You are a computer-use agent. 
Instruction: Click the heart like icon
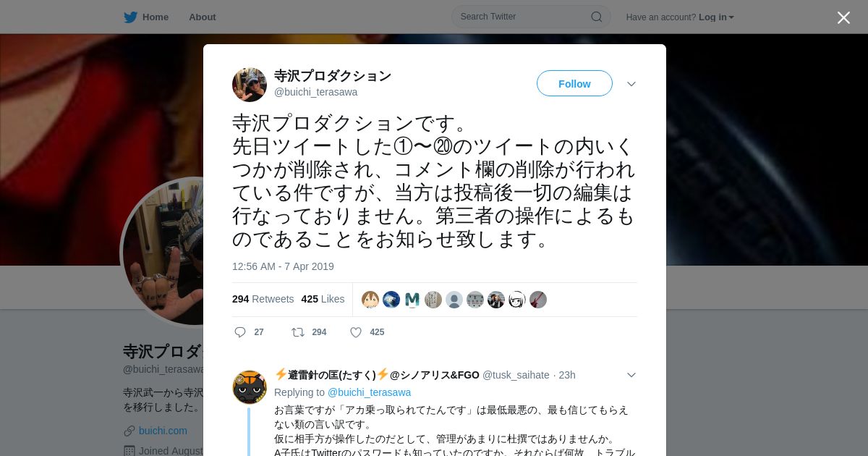(x=356, y=332)
